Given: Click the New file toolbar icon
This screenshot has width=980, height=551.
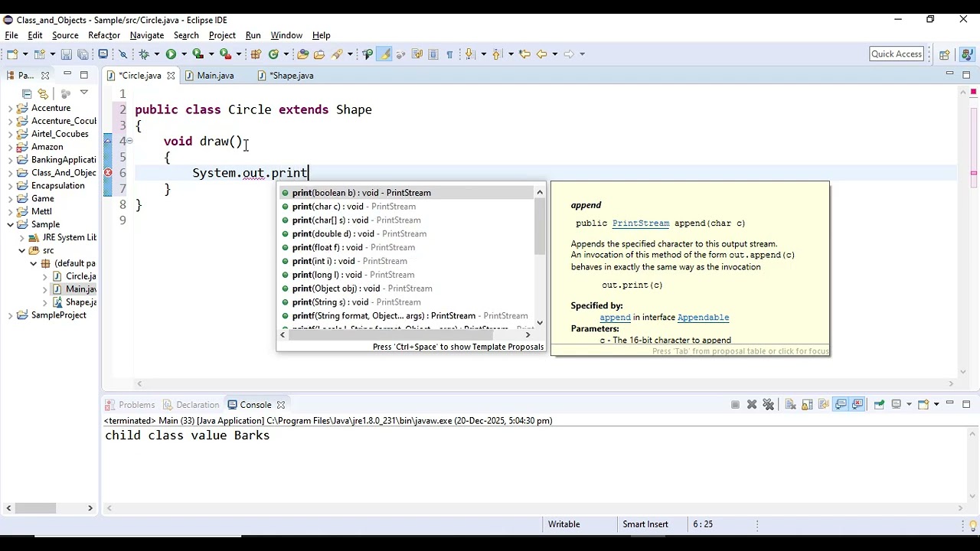Looking at the screenshot, I should (12, 54).
